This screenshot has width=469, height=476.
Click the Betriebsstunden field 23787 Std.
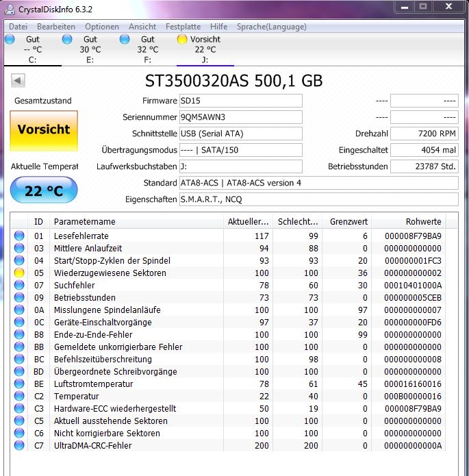[424, 166]
